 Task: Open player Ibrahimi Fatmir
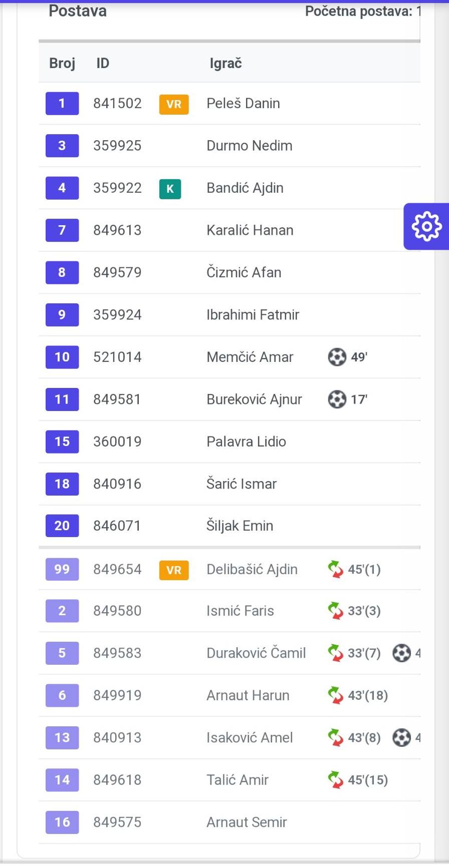(253, 314)
